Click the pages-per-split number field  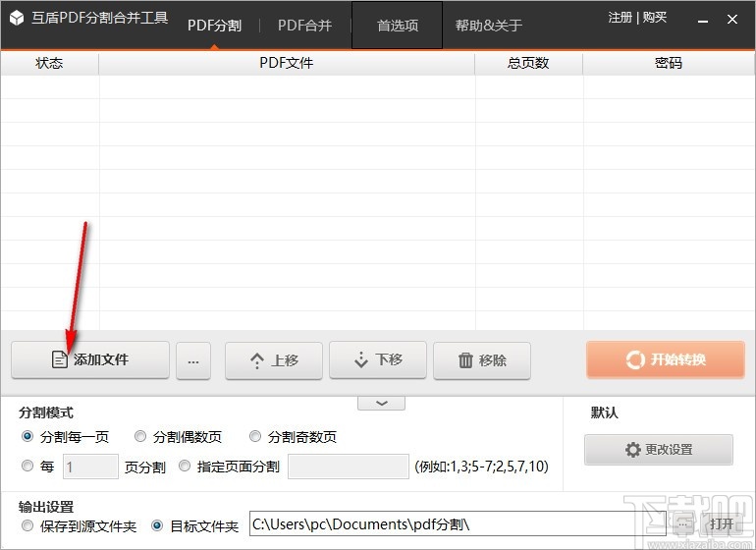point(90,467)
